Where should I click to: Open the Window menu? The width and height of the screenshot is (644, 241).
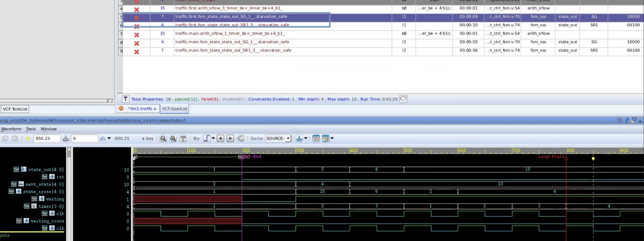(48, 129)
